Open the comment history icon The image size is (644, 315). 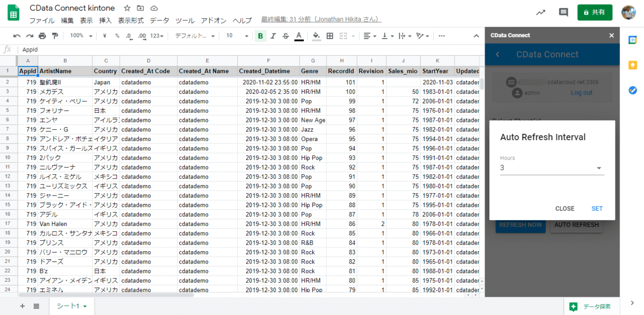(563, 12)
